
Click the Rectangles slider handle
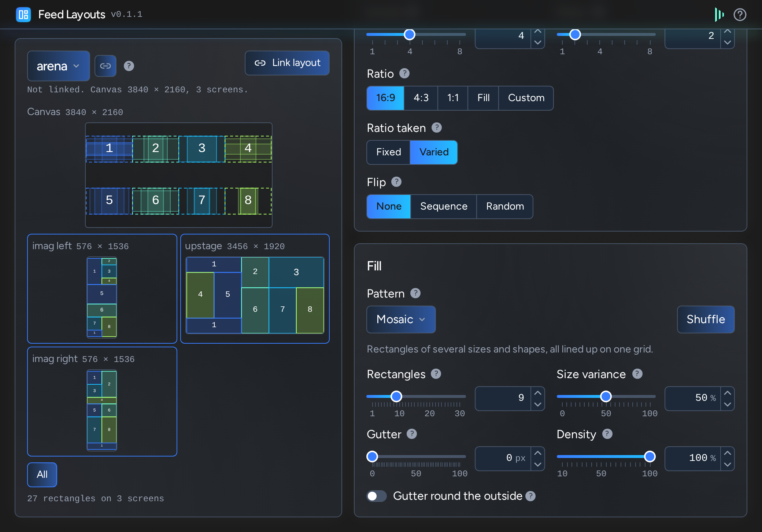point(396,396)
